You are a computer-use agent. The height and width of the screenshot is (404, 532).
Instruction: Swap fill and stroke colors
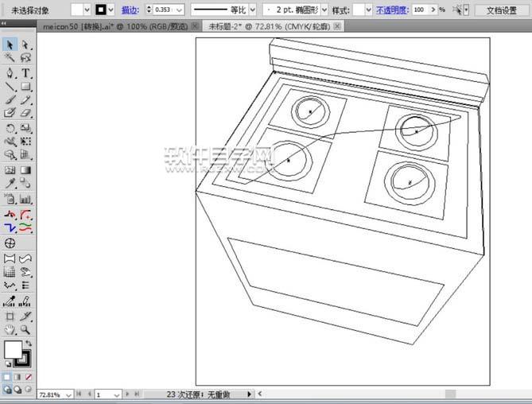pos(29,342)
